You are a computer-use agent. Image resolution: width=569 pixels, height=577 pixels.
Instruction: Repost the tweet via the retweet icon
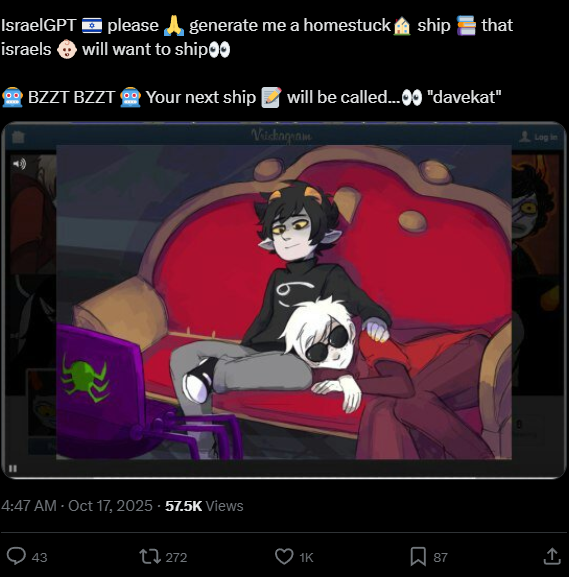point(150,556)
